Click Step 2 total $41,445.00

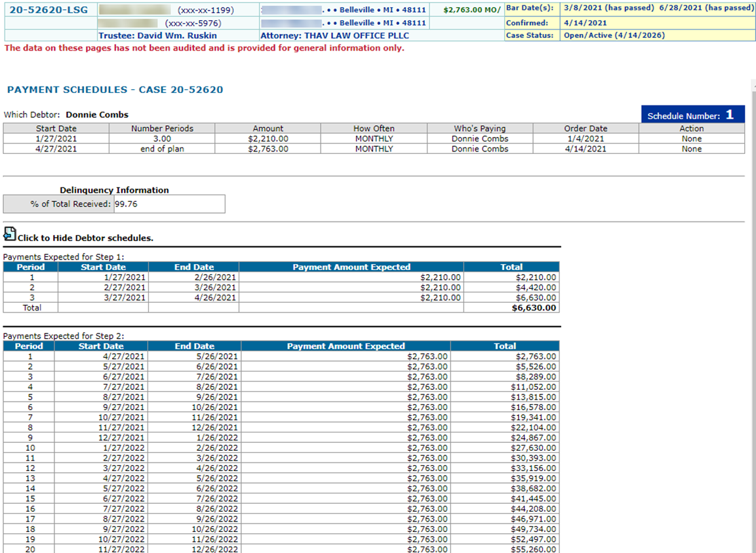[533, 499]
